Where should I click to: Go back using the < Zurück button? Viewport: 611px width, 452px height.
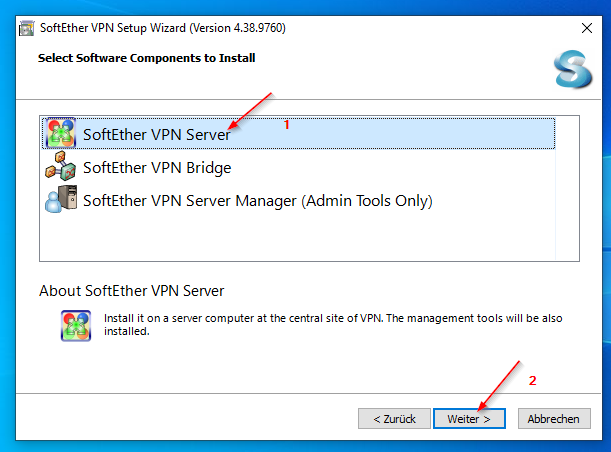[x=394, y=419]
